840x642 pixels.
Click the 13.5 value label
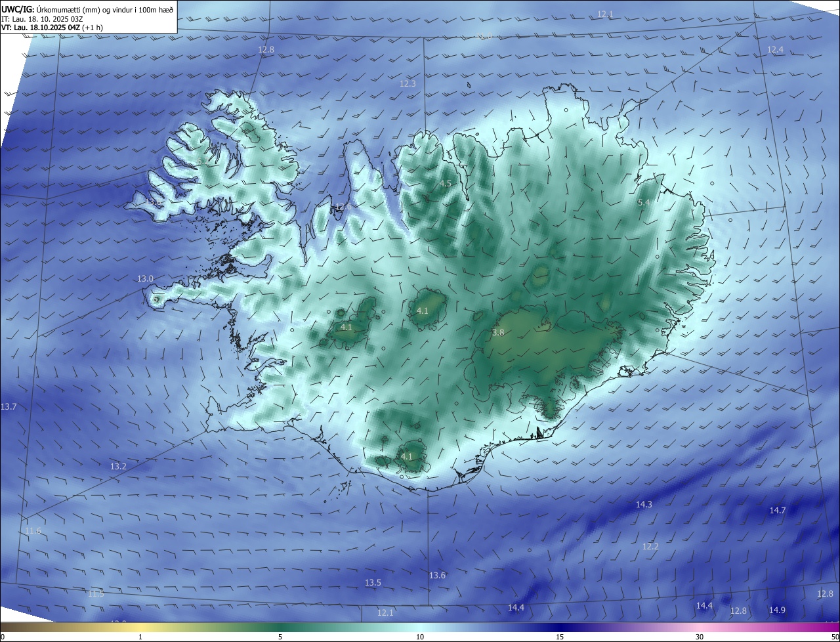(x=373, y=583)
